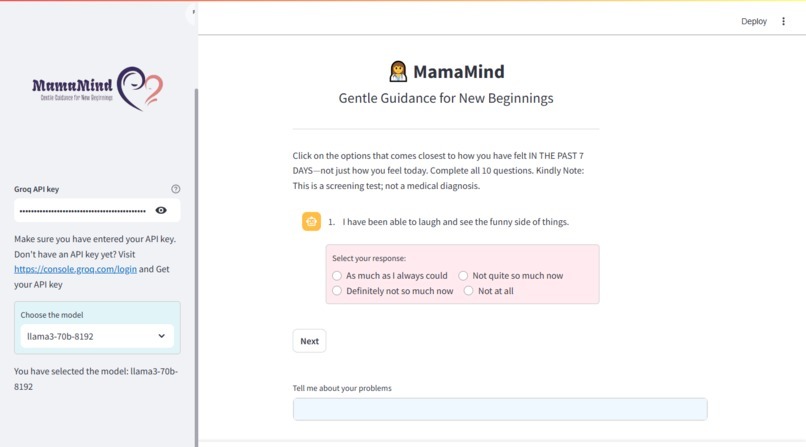806x447 pixels.
Task: Click the Next button
Action: tap(309, 341)
